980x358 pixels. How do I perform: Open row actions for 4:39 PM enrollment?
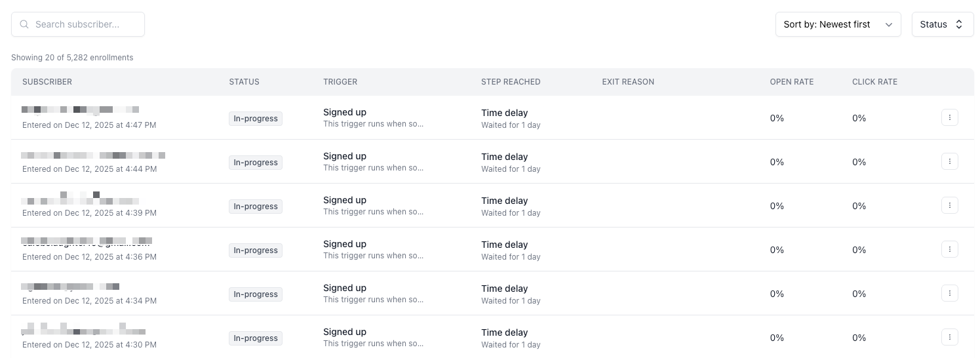(x=949, y=206)
